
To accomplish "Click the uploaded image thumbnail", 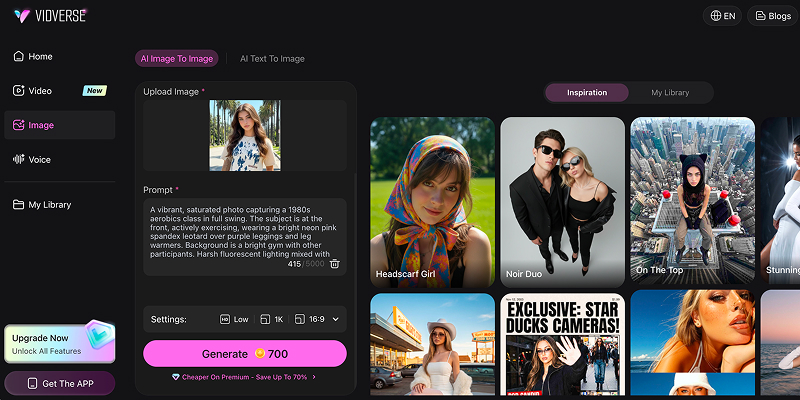I will 245,135.
